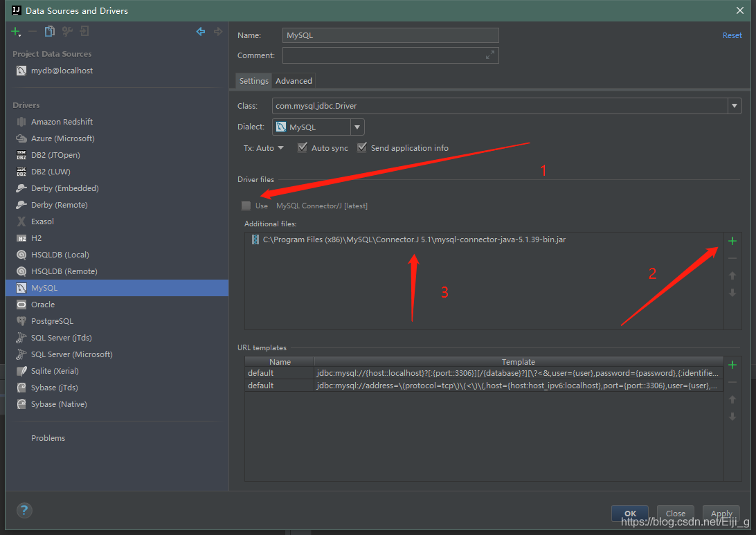Viewport: 756px width, 535px height.
Task: Select the SQL Server (Microsoft) driver
Action: tap(117, 355)
